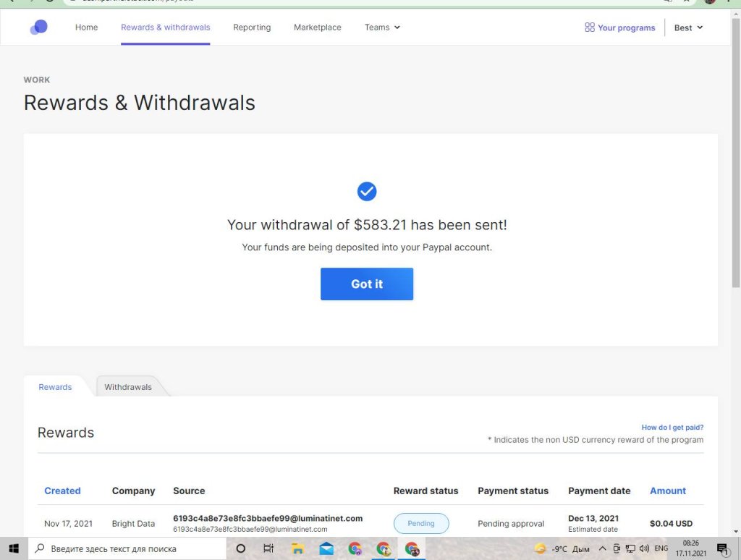Click the Got it button
This screenshot has height=560, width=741.
tap(367, 284)
